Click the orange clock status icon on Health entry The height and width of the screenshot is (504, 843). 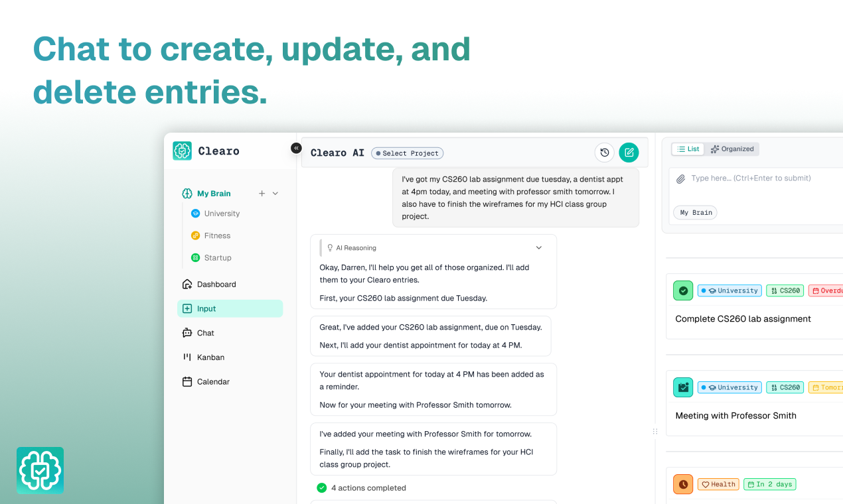coord(683,484)
